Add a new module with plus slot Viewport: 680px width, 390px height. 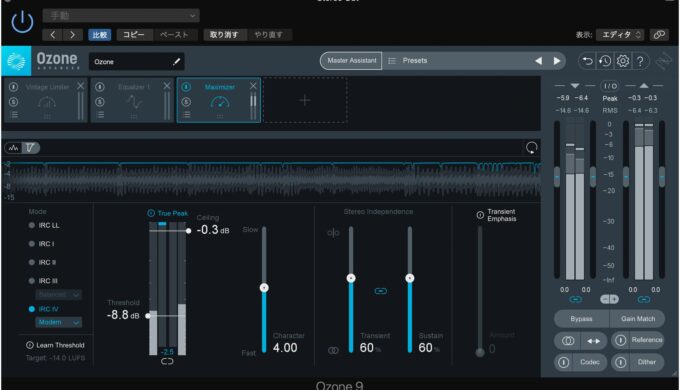305,100
